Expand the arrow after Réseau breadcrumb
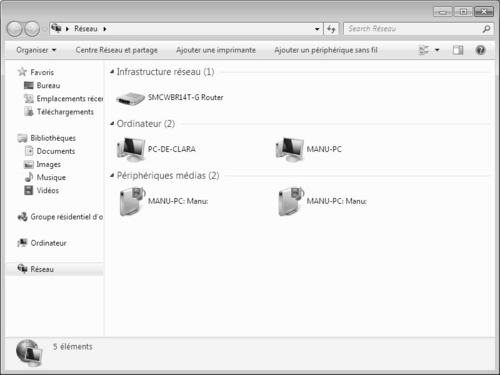The width and height of the screenshot is (500, 375). pos(105,29)
